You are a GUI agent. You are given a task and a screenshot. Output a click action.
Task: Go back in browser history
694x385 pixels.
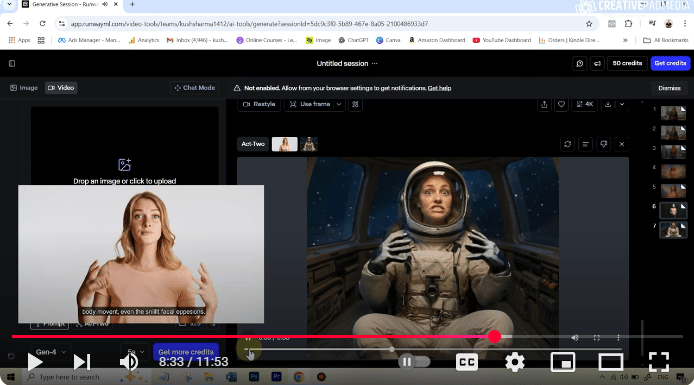(x=10, y=23)
